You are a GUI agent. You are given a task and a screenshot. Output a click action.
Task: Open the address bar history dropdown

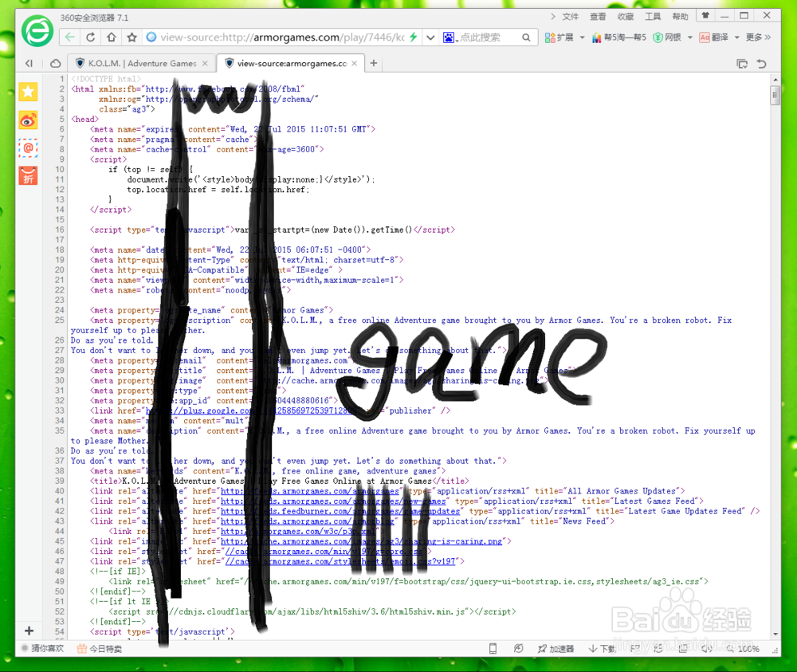click(430, 37)
